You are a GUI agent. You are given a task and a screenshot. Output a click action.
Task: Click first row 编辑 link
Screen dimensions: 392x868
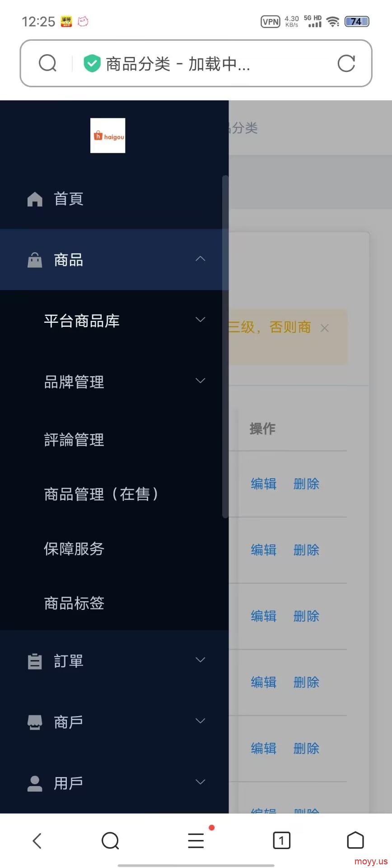[264, 484]
